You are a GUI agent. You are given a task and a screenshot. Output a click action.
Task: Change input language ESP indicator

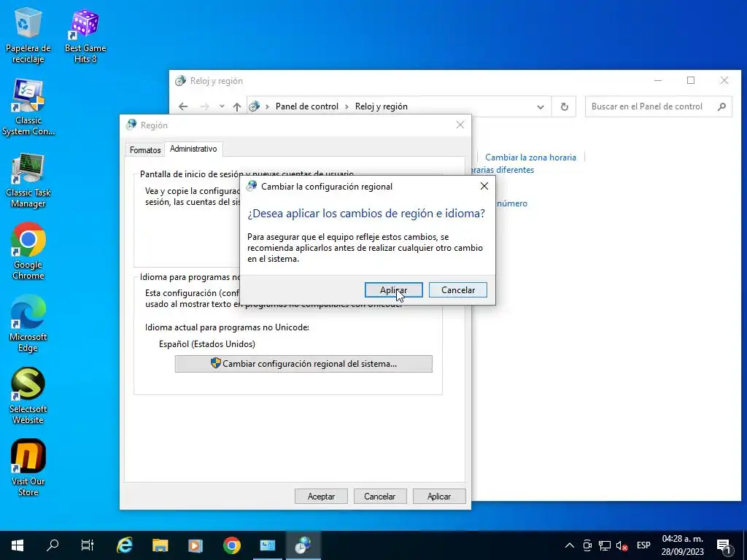point(643,545)
